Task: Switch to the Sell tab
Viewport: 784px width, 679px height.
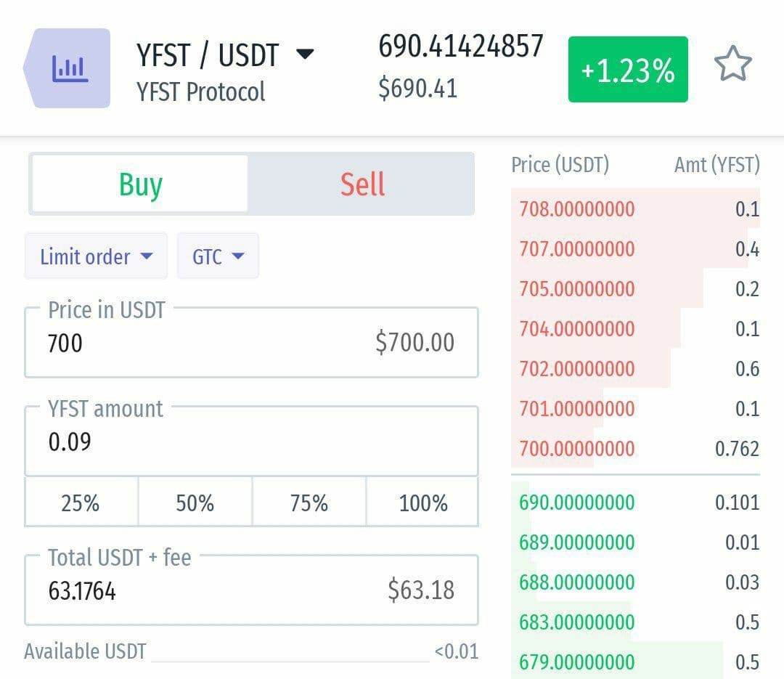Action: pyautogui.click(x=362, y=184)
